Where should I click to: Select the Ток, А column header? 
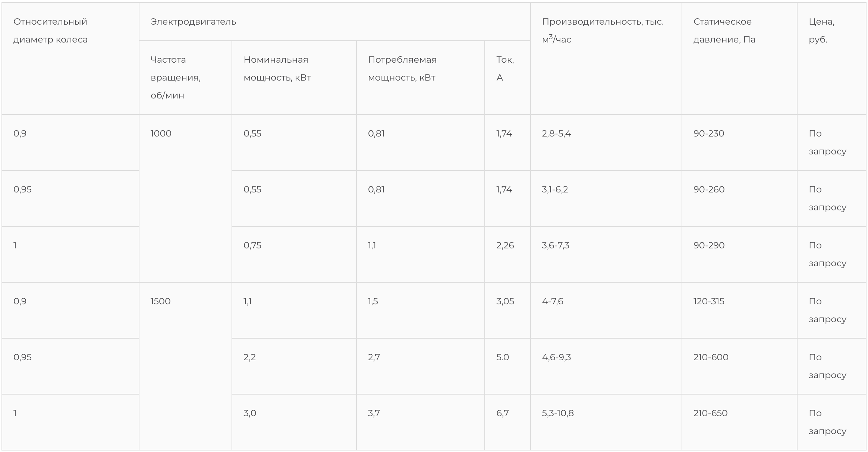505,69
